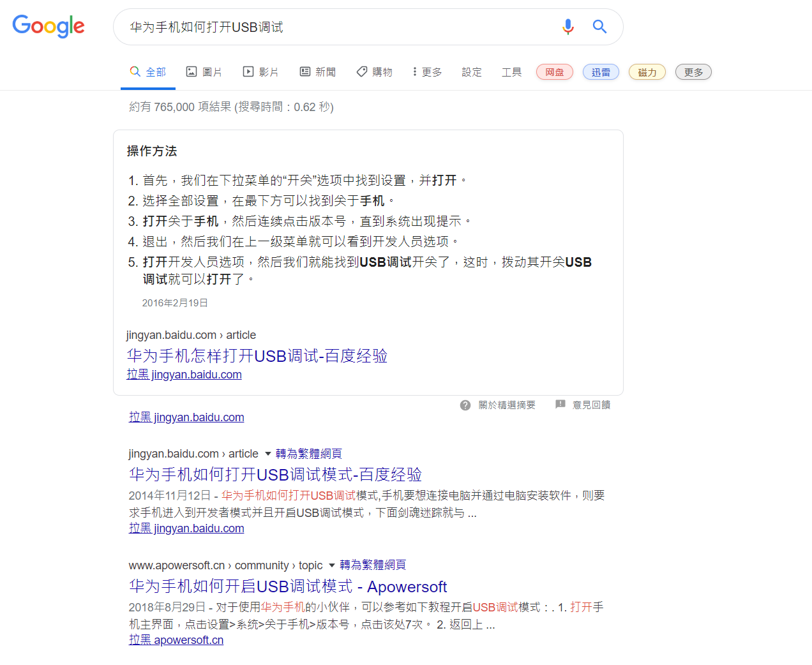Image resolution: width=812 pixels, height=665 pixels.
Task: Click the 意見回饋 feedback link
Action: pos(591,405)
